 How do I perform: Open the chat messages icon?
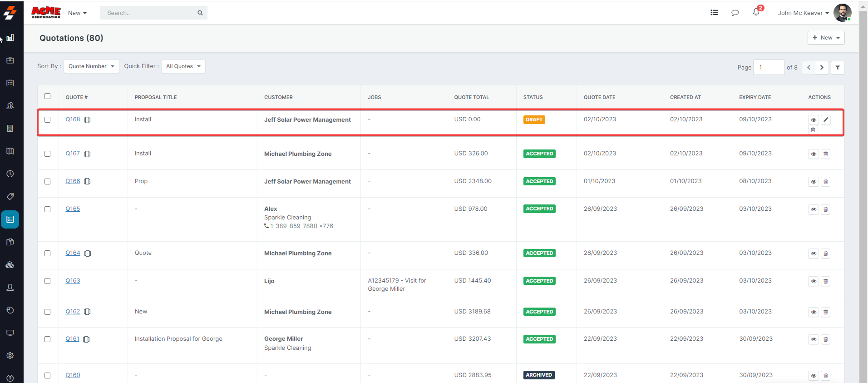click(735, 13)
